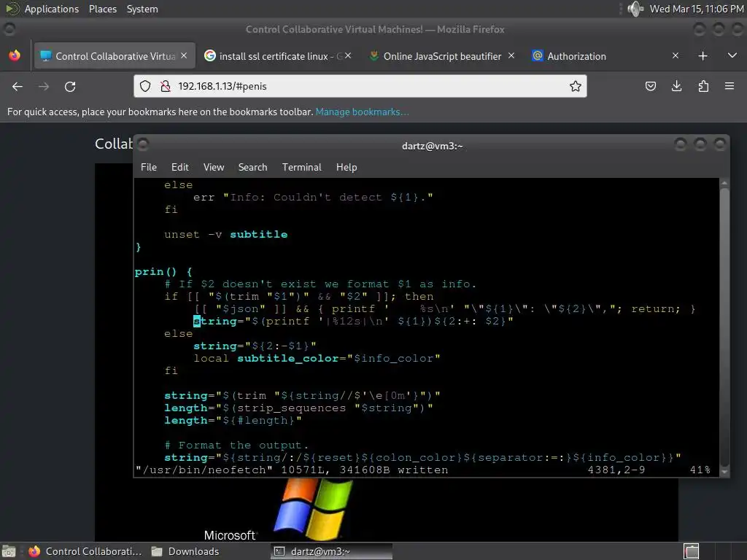This screenshot has width=747, height=560.
Task: Close the Authorization tab
Action: [675, 55]
